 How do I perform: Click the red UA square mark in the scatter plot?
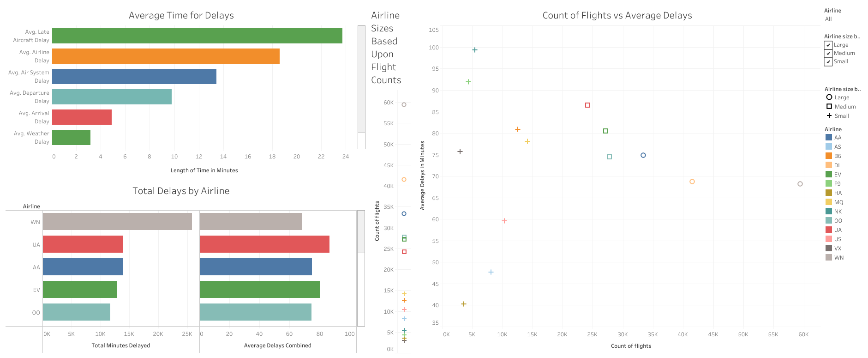click(x=587, y=105)
